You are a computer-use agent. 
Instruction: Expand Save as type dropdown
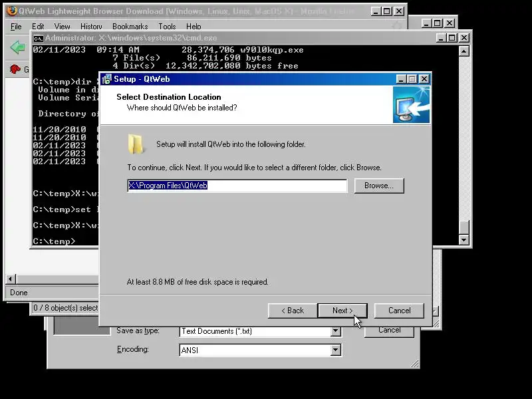click(x=336, y=331)
